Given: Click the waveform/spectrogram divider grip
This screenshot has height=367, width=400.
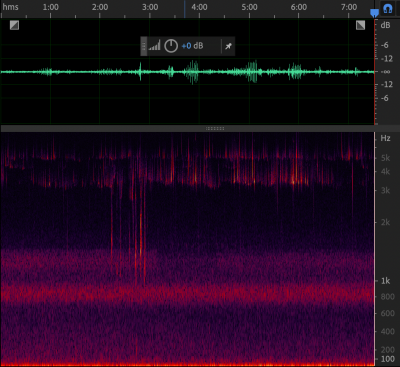Looking at the screenshot, I should tap(215, 128).
